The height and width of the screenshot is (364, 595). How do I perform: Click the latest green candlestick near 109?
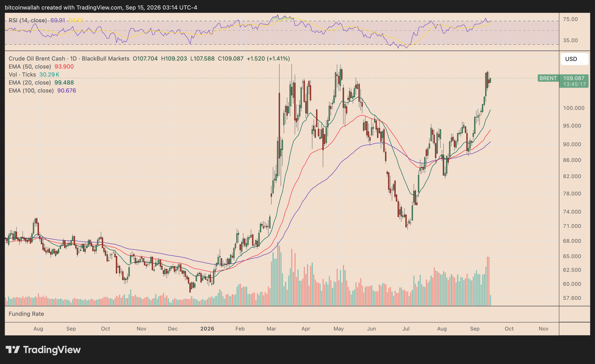click(x=490, y=80)
